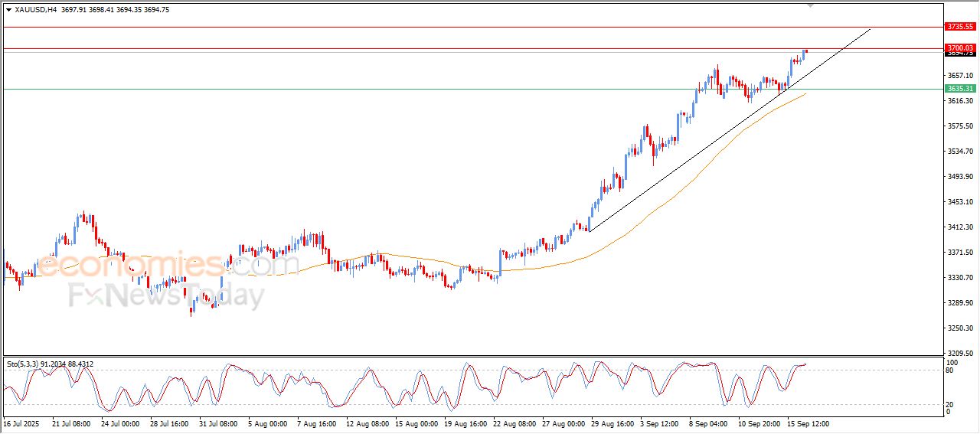Select the 3735.55 red price label
Screen dimensions: 980x434
960,26
